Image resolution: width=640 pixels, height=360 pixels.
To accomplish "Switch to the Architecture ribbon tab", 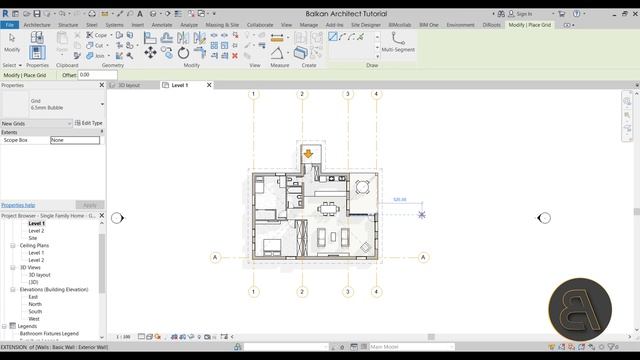I will [x=37, y=25].
